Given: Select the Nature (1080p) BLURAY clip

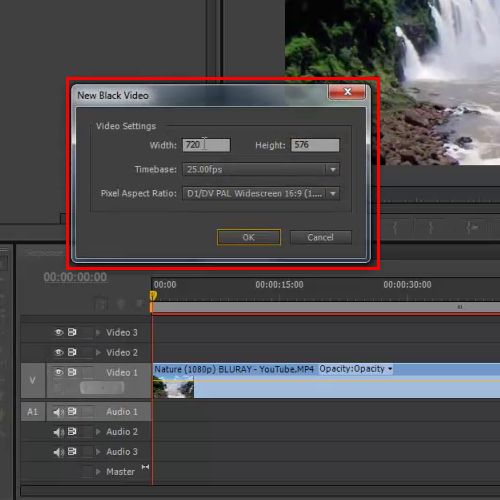Looking at the screenshot, I should [x=327, y=381].
